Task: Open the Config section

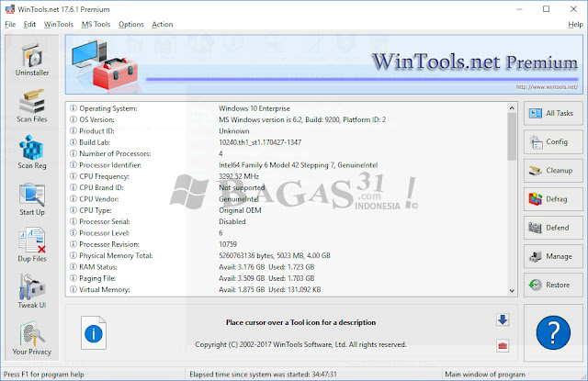Action: pos(553,142)
